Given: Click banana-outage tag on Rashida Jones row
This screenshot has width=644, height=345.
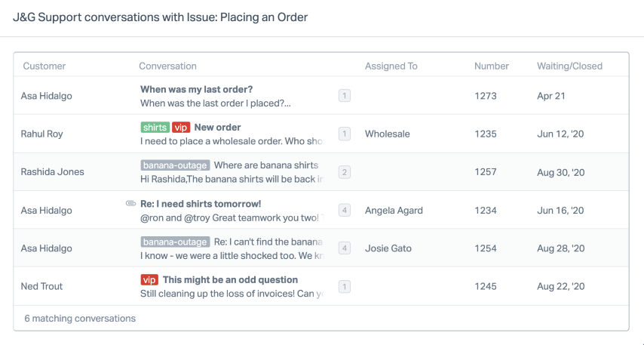Looking at the screenshot, I should coord(175,165).
